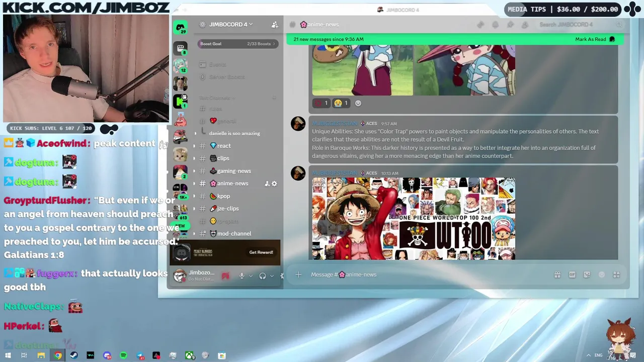Open the emoji picker in message bar
Viewport: 644px width, 362px height.
pyautogui.click(x=602, y=275)
